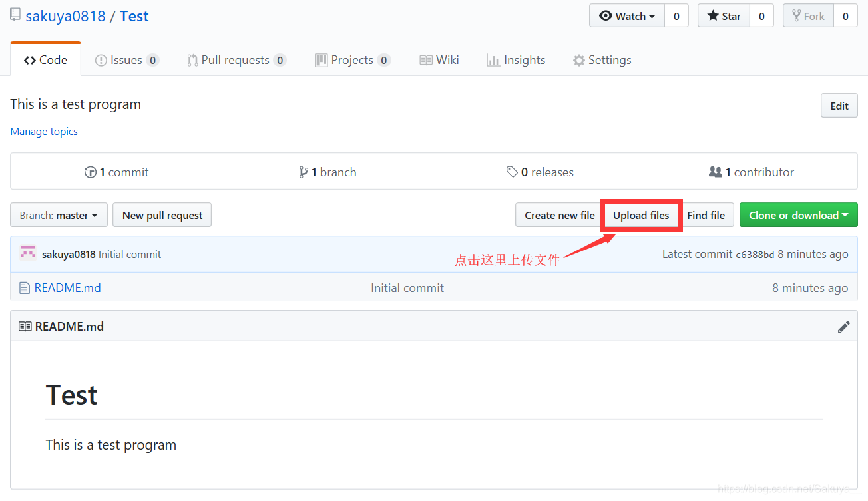Open Clone or download dropdown
This screenshot has height=501, width=868.
pos(799,215)
